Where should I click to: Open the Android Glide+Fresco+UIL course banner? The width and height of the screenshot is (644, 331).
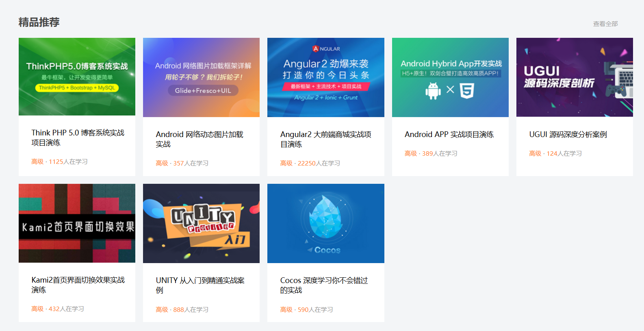[201, 77]
